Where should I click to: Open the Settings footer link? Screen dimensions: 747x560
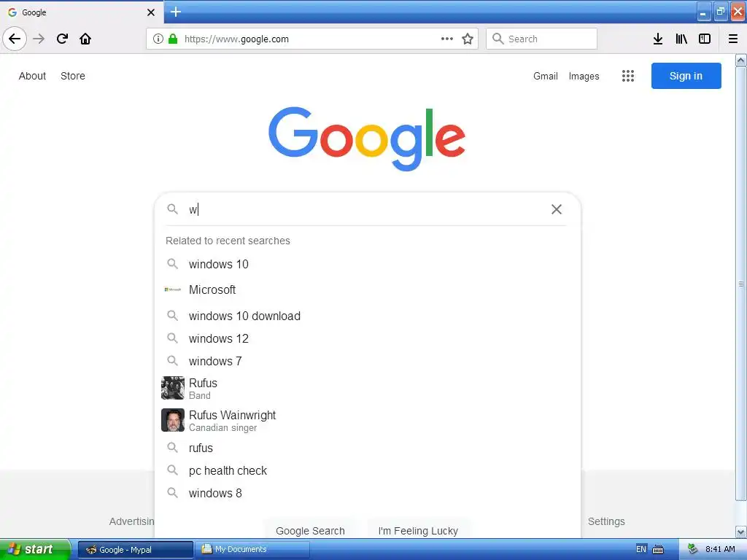(x=606, y=521)
